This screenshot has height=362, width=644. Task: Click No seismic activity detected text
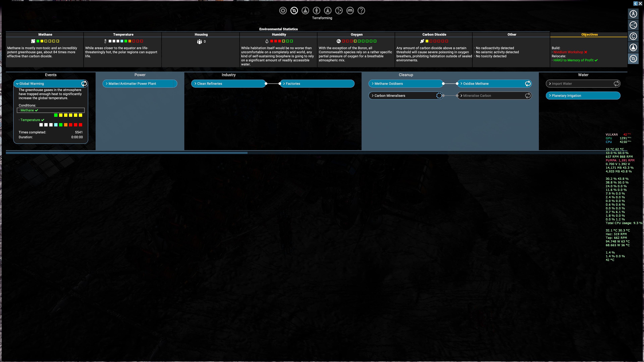(497, 52)
